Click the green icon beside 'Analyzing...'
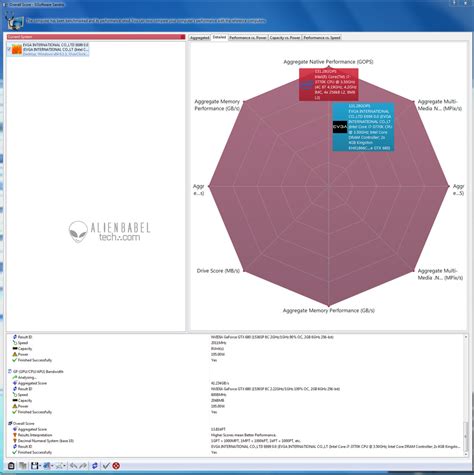This screenshot has width=474, height=475. (x=15, y=377)
